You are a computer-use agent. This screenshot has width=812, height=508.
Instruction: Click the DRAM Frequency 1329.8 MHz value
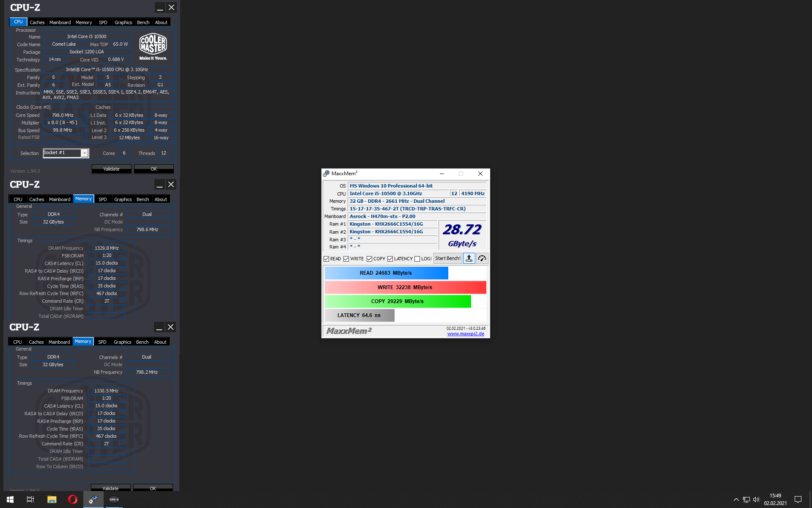click(107, 248)
